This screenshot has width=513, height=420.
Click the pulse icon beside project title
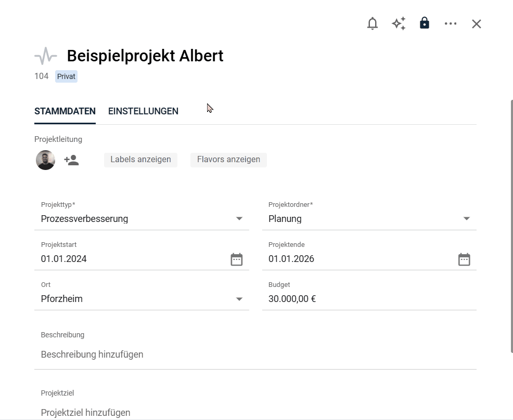(x=46, y=56)
